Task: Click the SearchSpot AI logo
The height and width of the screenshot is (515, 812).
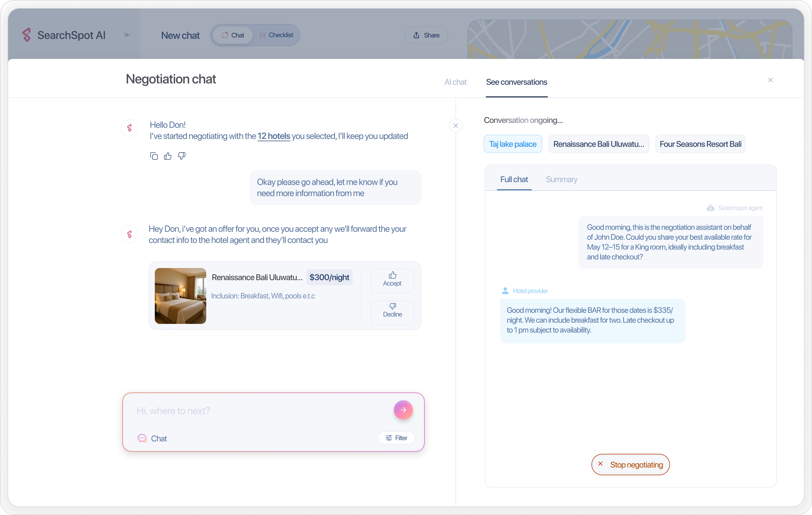Action: pyautogui.click(x=26, y=35)
